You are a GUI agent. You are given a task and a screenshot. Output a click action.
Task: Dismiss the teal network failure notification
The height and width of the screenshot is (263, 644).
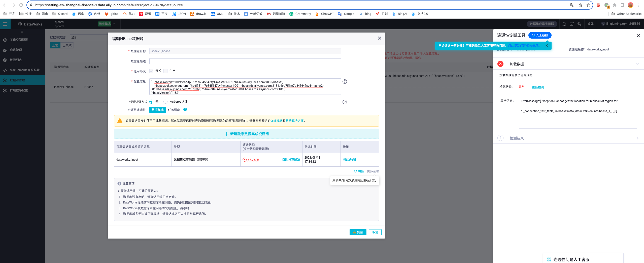tap(547, 46)
